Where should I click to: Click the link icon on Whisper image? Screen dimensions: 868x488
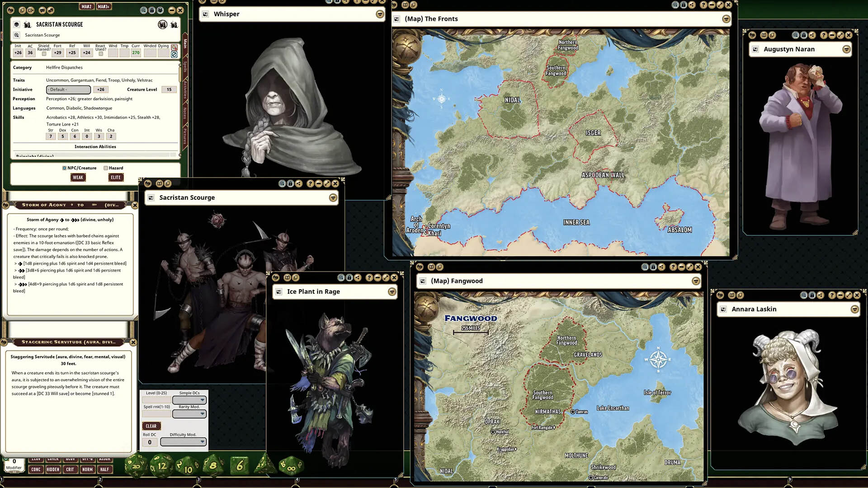205,14
